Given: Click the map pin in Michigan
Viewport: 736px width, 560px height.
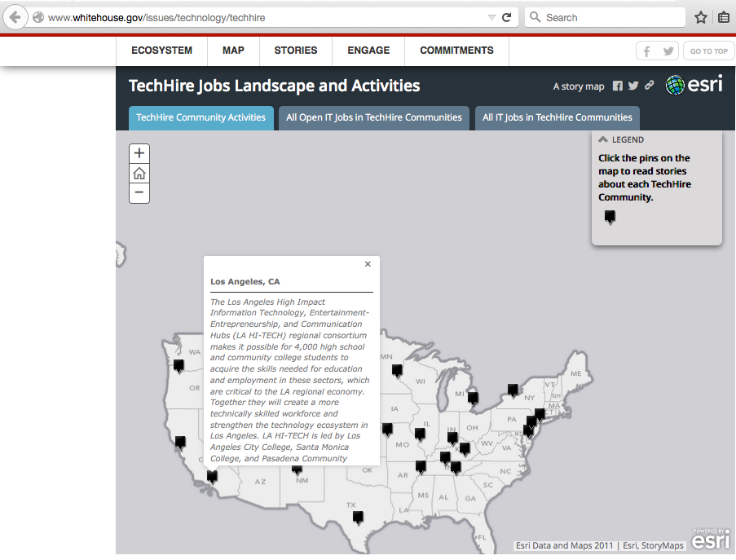Looking at the screenshot, I should pos(473,399).
